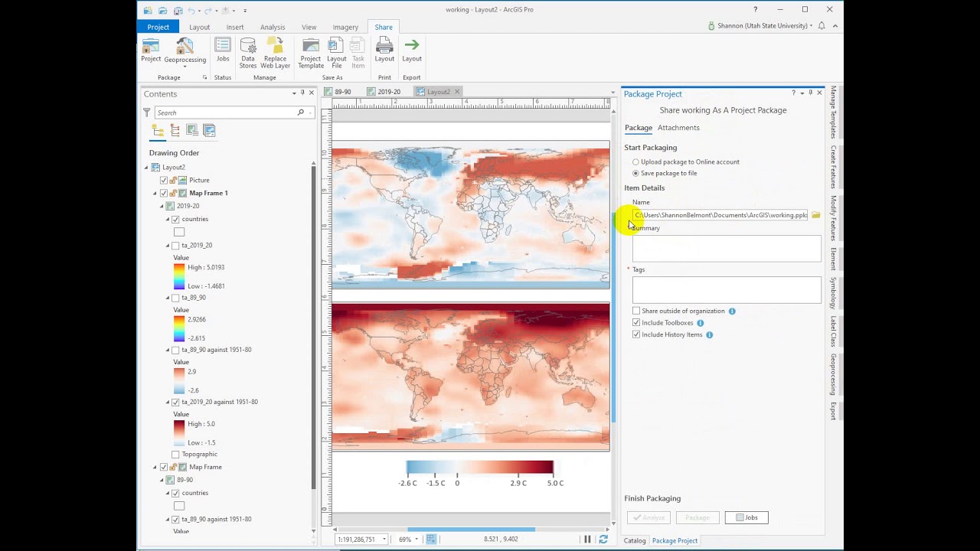Open the Jobs status icon
This screenshot has height=551, width=980.
pyautogui.click(x=223, y=51)
